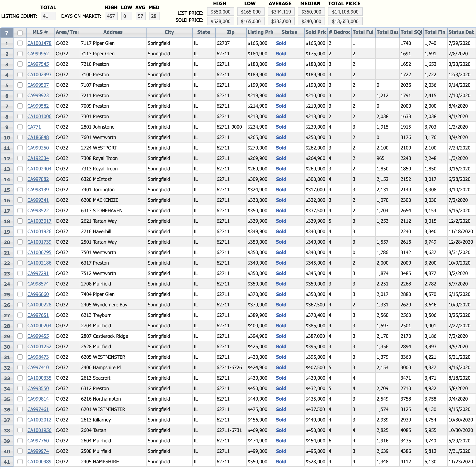Sort by Status column header
The height and width of the screenshot is (469, 476).
[289, 32]
